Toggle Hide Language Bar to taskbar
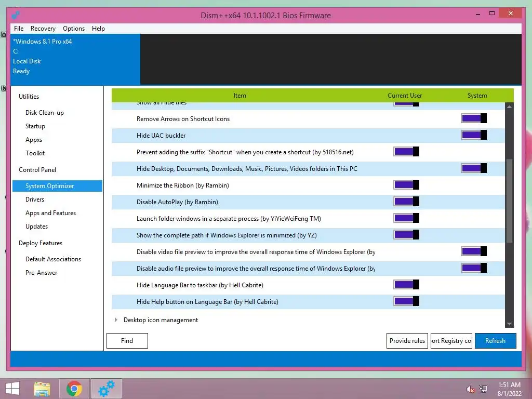 [x=406, y=285]
